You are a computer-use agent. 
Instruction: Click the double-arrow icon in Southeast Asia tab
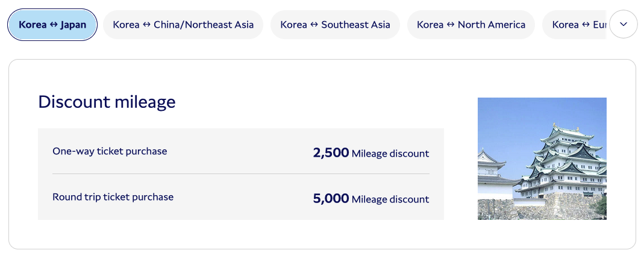[314, 25]
